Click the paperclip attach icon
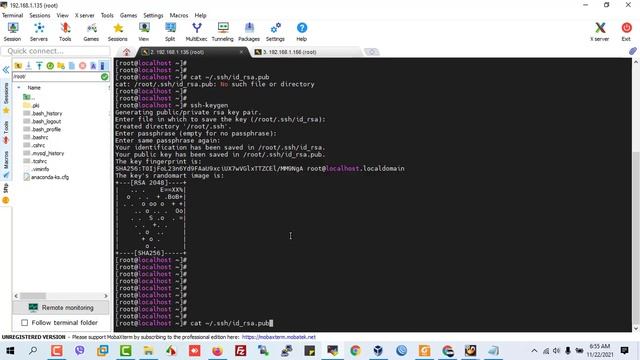The width and height of the screenshot is (640, 360). [632, 51]
